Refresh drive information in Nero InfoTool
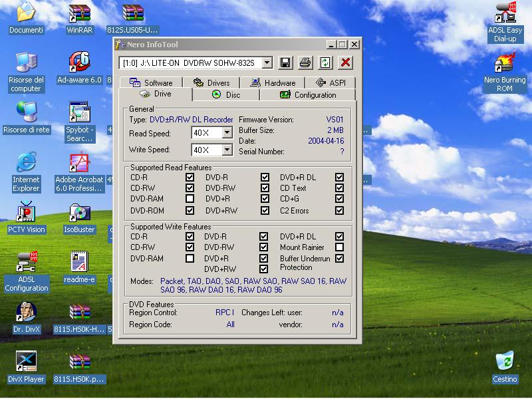 325,63
